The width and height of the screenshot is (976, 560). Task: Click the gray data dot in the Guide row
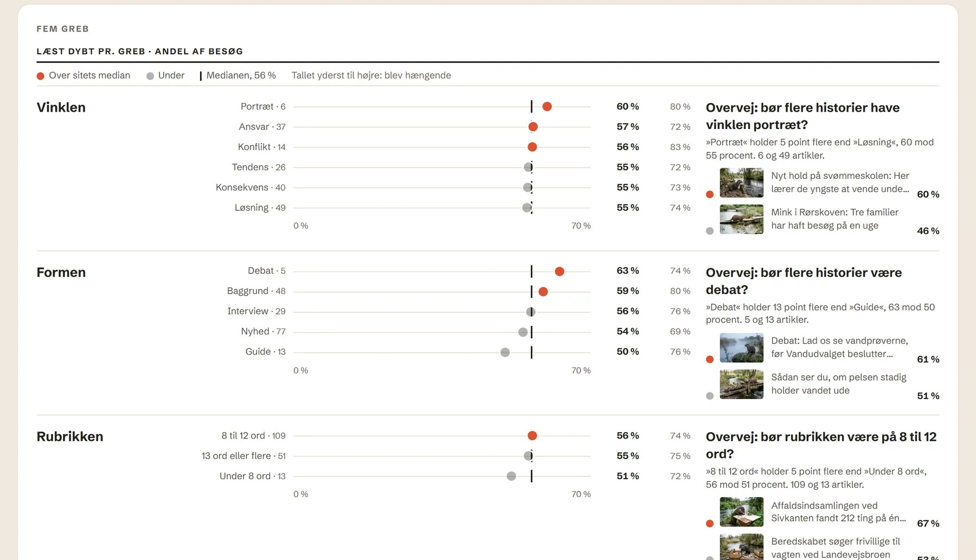pos(505,352)
